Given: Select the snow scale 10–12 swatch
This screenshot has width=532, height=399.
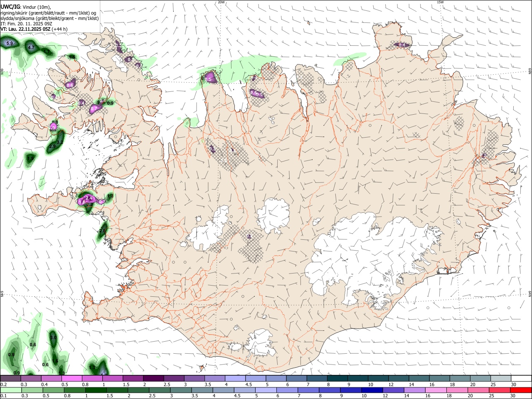Looking at the screenshot, I should 378,379.
